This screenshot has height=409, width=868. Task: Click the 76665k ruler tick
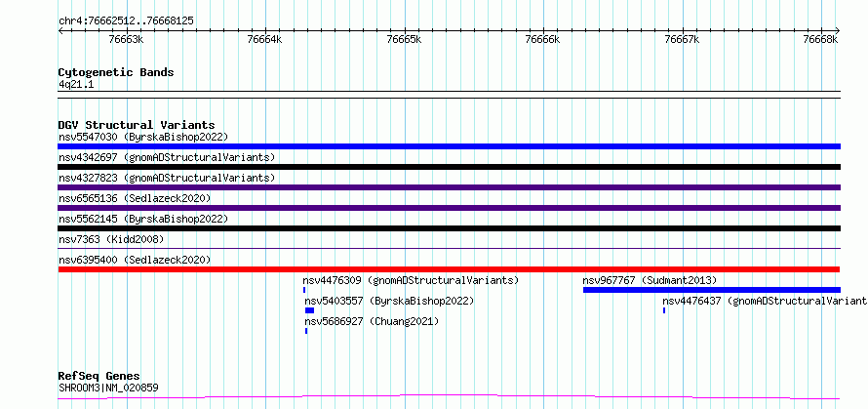(x=404, y=39)
